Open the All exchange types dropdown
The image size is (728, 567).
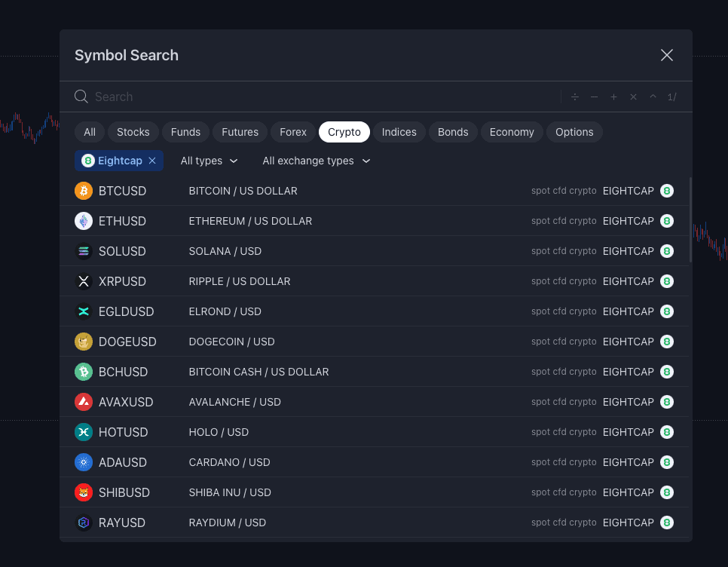coord(317,161)
